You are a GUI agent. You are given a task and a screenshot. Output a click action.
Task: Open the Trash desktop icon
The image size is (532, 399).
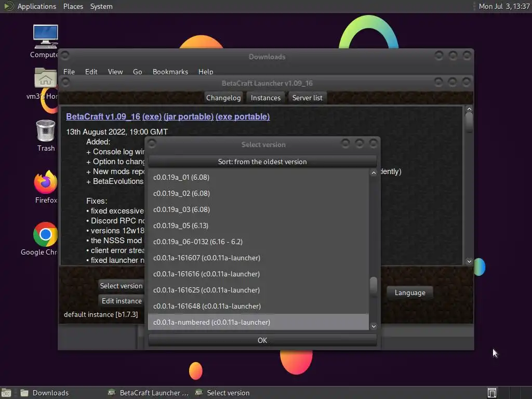[x=46, y=136]
